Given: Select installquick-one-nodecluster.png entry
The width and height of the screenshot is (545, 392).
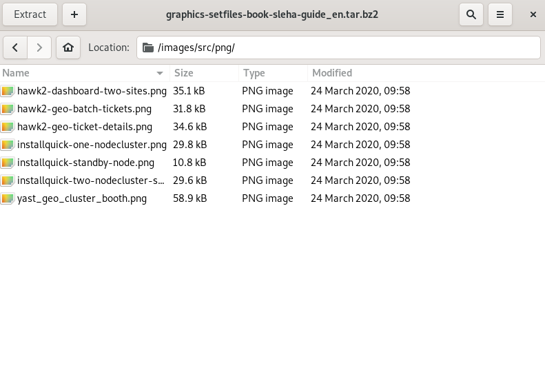Looking at the screenshot, I should (92, 145).
